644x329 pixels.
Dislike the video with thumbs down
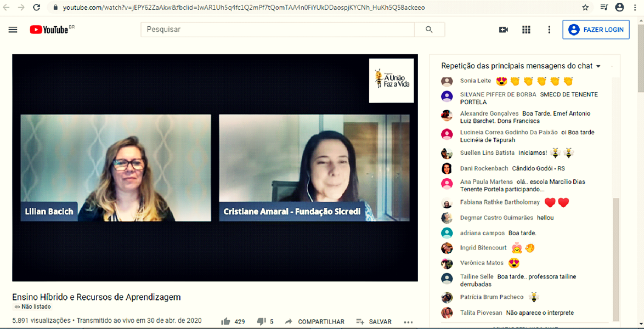(x=262, y=321)
